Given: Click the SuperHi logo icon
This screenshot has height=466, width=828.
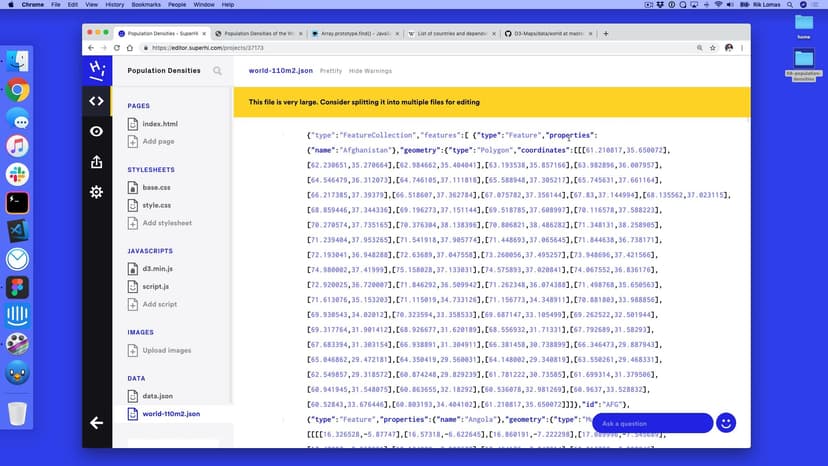Looking at the screenshot, I should pyautogui.click(x=96, y=70).
